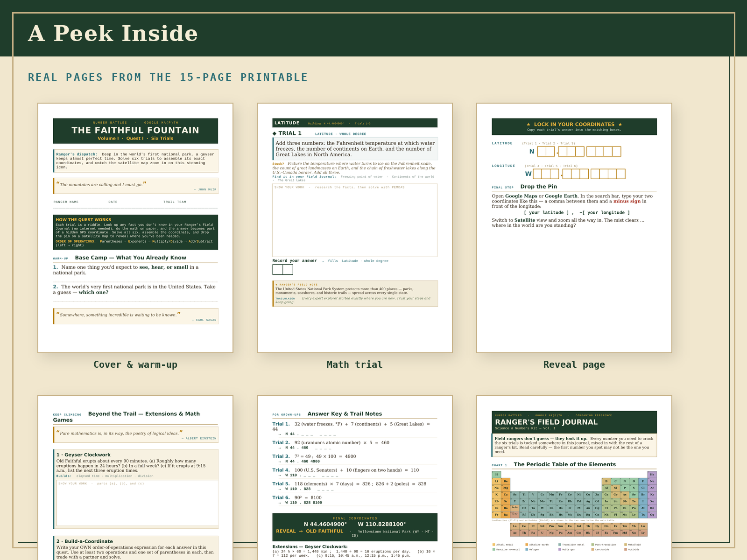Click the 'Trial 6.' answer key row
Viewport: 747px width, 560px height.
coord(355,500)
